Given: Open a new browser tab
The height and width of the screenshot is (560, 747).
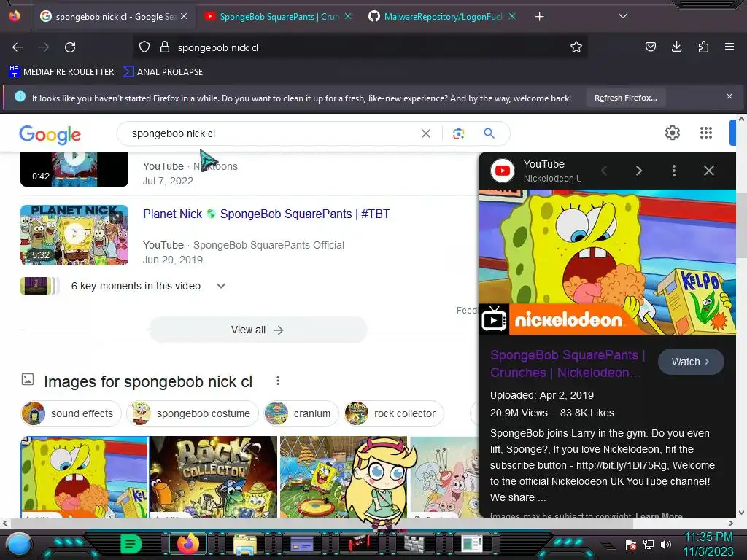Looking at the screenshot, I should point(539,17).
